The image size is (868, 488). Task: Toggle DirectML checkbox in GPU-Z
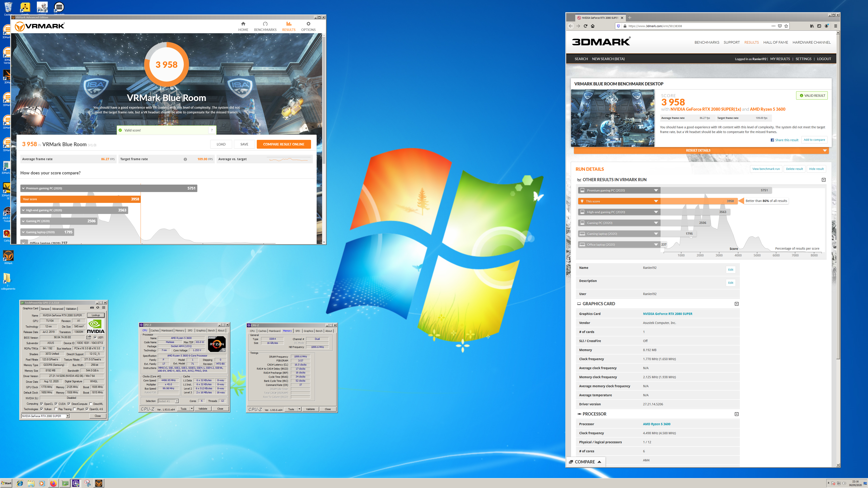[91, 404]
